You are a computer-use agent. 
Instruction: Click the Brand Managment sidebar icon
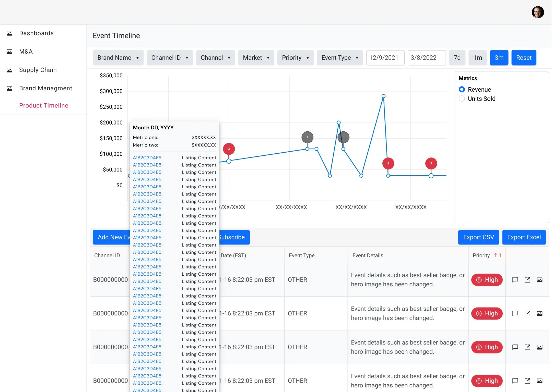click(9, 88)
